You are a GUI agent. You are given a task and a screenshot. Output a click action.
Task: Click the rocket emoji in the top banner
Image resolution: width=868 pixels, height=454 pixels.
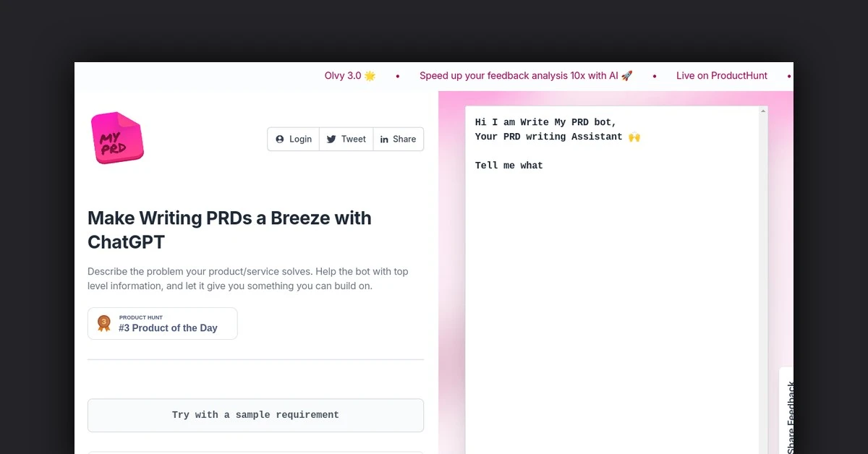[x=626, y=75]
